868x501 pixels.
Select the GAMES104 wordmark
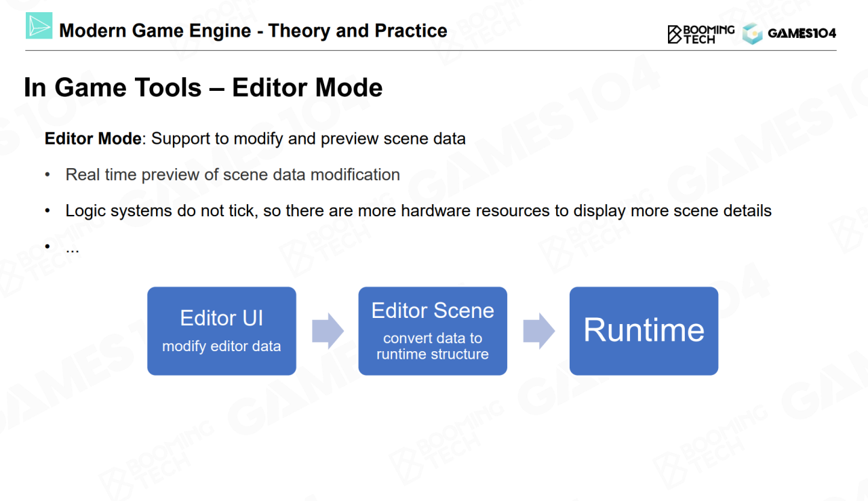click(802, 33)
